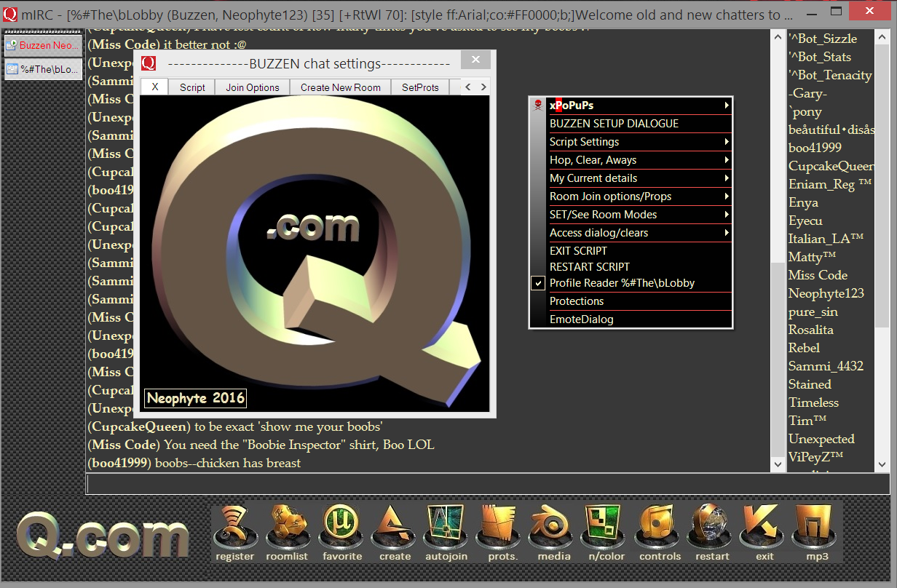Expand the Hop, Clear, Aways submenu
Image resolution: width=897 pixels, height=588 pixels.
coord(726,160)
